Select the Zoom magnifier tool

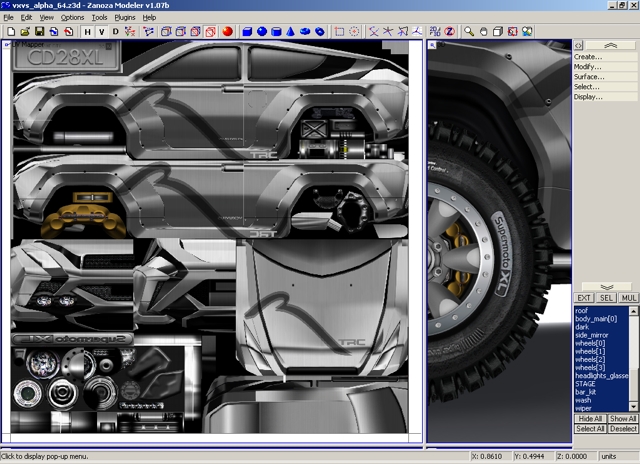pyautogui.click(x=466, y=32)
